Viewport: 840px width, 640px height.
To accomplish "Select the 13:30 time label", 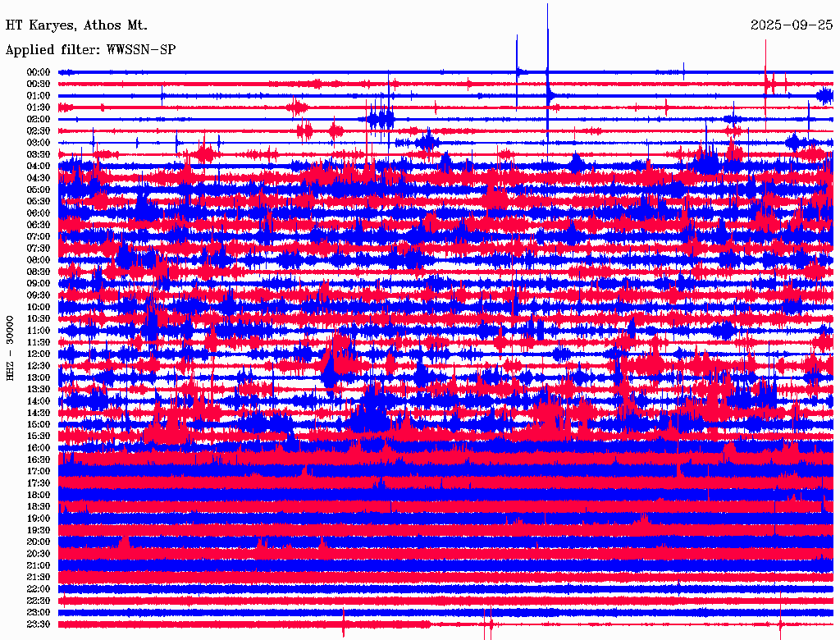I will [x=38, y=390].
